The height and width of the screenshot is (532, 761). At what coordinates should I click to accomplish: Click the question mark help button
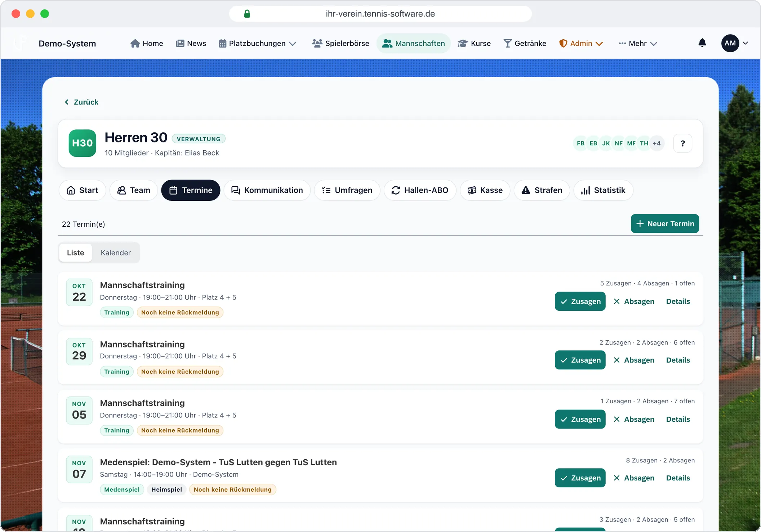[682, 143]
